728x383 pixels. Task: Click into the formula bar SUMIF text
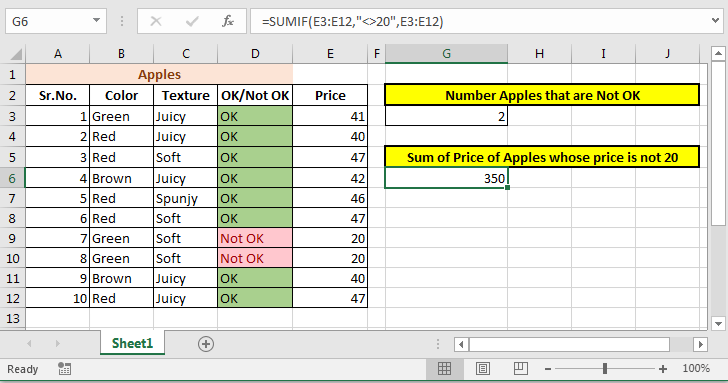pyautogui.click(x=352, y=21)
